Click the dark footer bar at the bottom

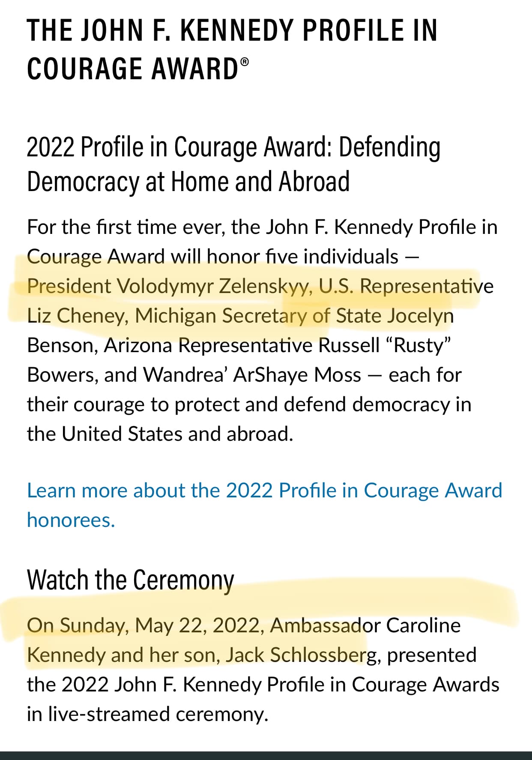point(266,755)
